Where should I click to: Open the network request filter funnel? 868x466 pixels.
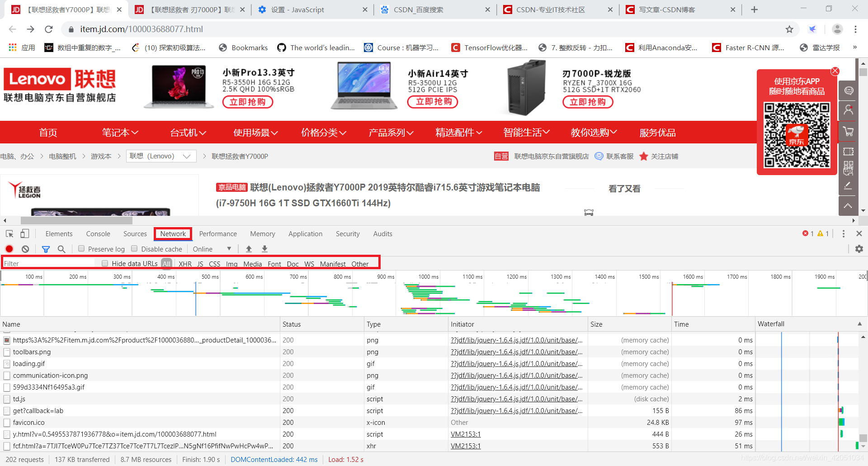46,249
